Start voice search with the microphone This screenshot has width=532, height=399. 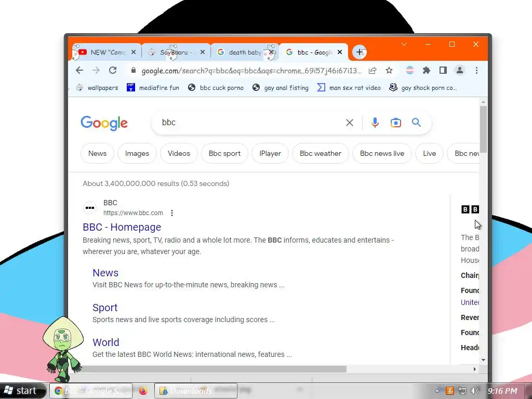point(375,123)
